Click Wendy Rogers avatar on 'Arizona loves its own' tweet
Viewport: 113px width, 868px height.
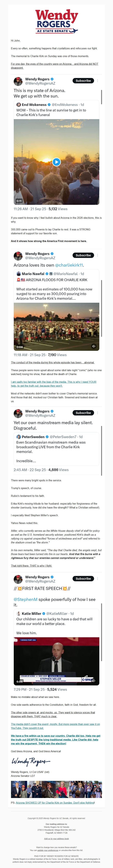point(18,255)
